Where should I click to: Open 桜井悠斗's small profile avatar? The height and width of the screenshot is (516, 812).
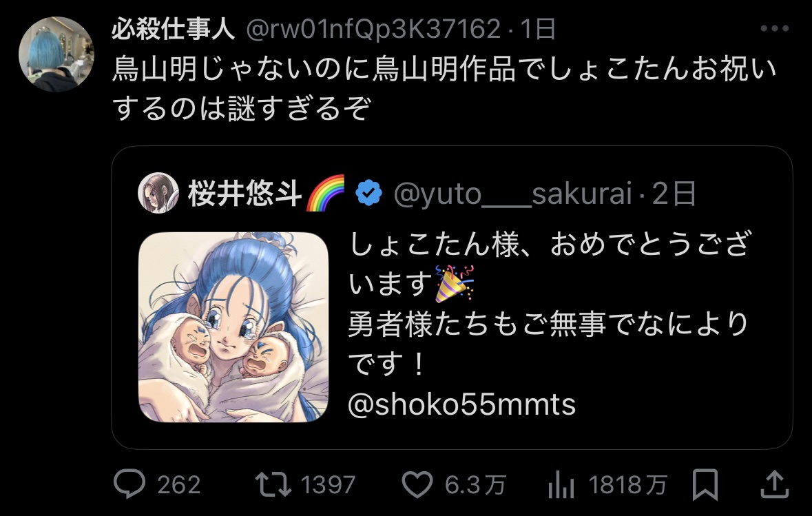158,193
